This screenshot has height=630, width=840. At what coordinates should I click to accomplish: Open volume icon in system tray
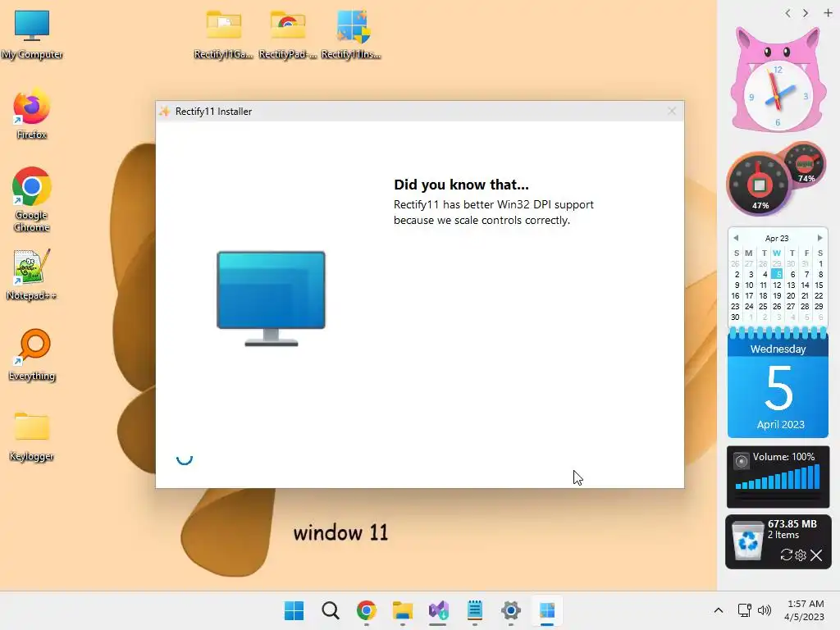click(x=765, y=610)
